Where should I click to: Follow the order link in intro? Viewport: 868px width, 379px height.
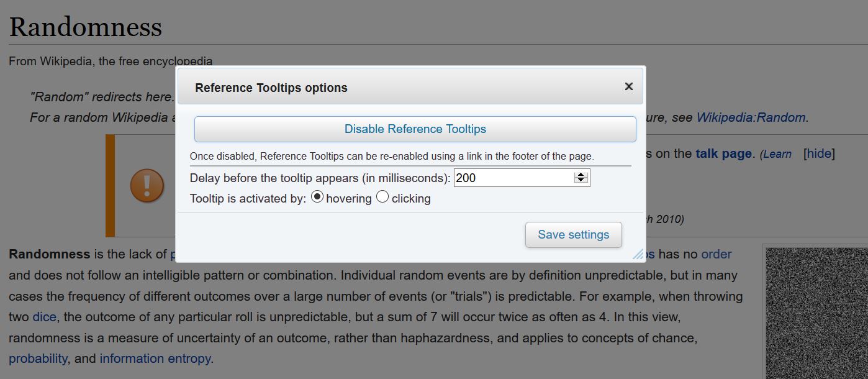(716, 254)
